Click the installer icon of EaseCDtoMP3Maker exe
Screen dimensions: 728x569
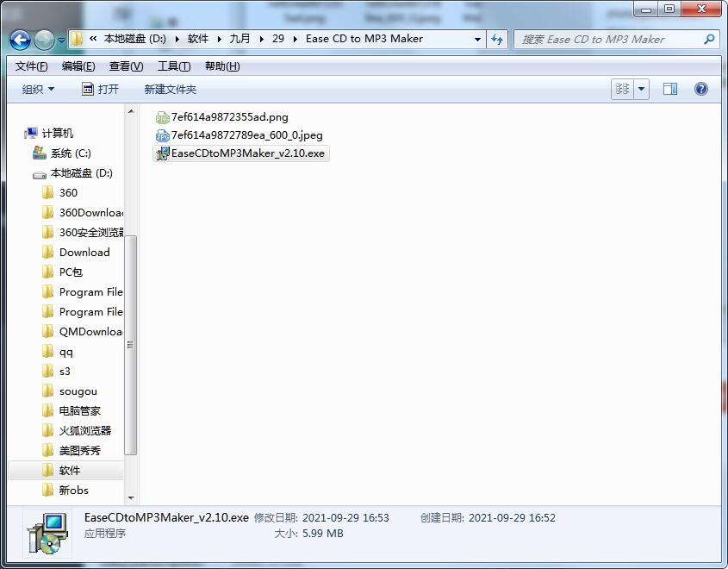pos(162,153)
